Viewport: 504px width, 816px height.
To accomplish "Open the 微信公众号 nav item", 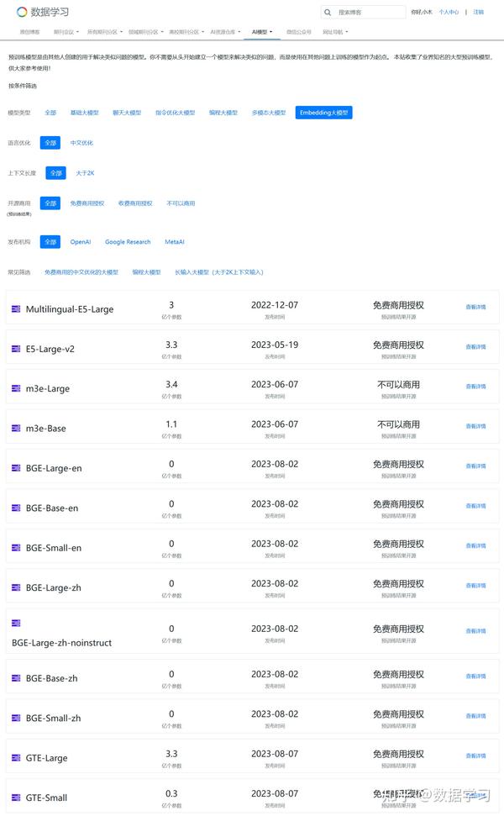I will (298, 32).
